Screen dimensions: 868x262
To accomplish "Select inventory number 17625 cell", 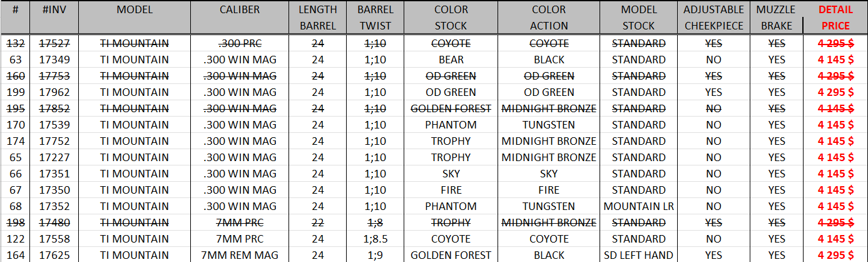I will tap(54, 255).
